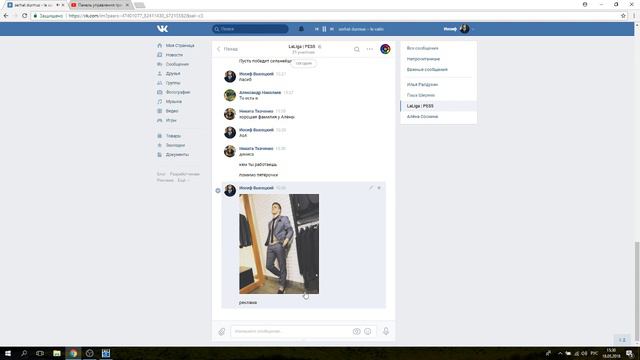Image resolution: width=640 pixels, height=360 pixels.
Task: Click the Назад back button in chat
Action: (x=227, y=49)
